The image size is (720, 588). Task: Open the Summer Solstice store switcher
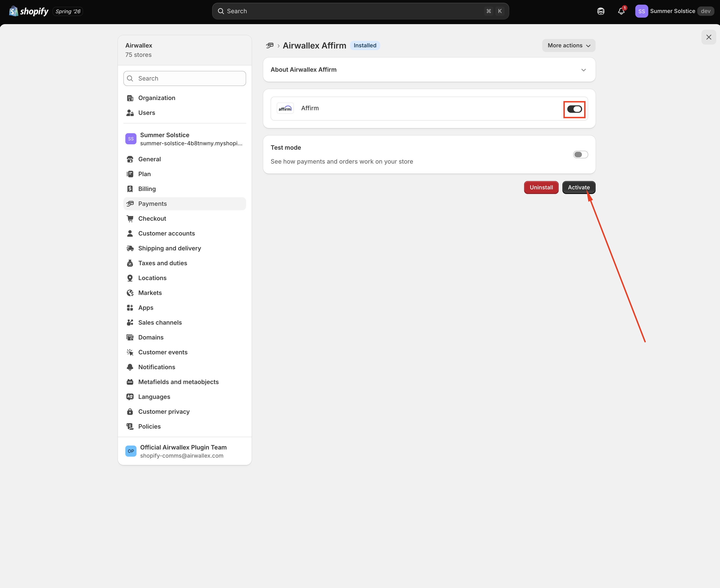click(x=185, y=139)
